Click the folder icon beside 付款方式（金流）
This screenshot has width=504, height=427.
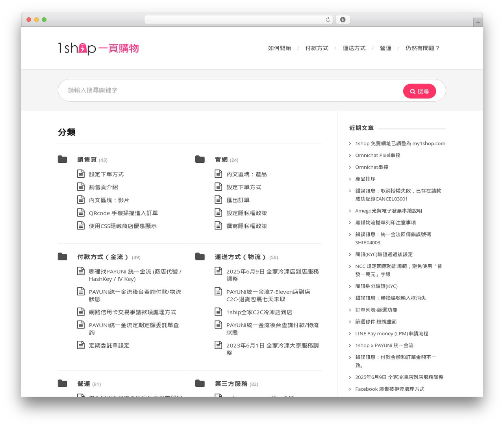coord(62,256)
